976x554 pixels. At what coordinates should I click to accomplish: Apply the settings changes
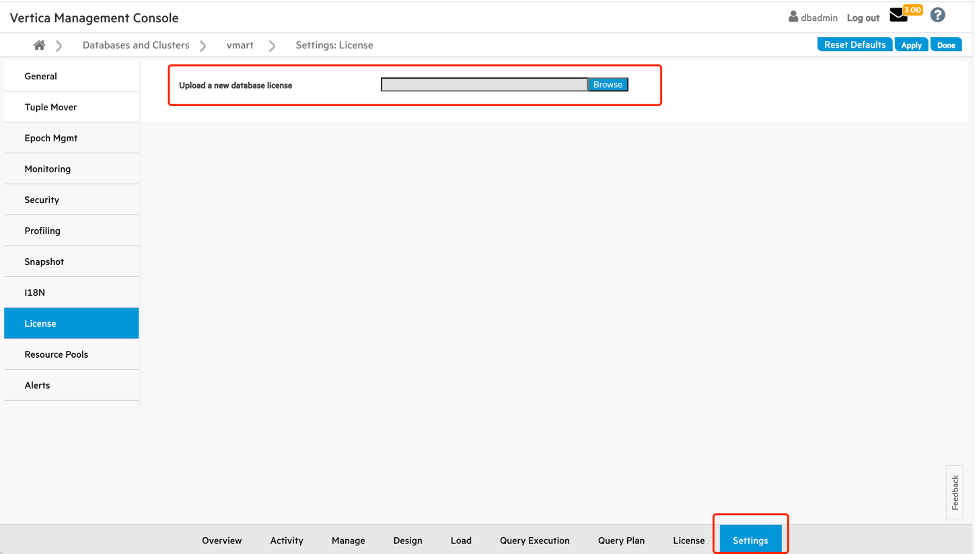[x=911, y=45]
